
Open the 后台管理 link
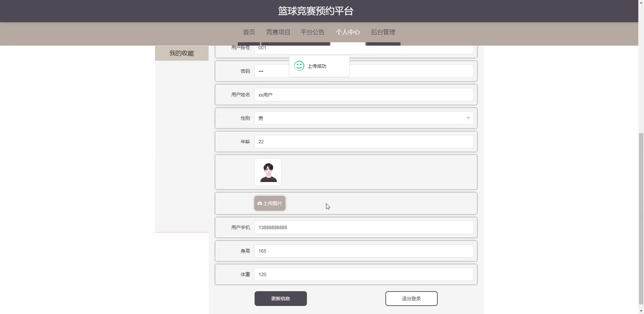coord(383,32)
